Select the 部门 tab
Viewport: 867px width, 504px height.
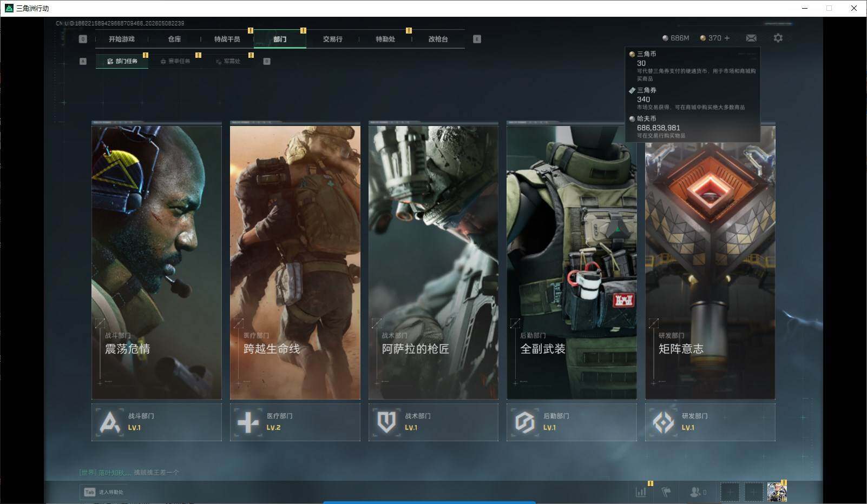tap(280, 39)
